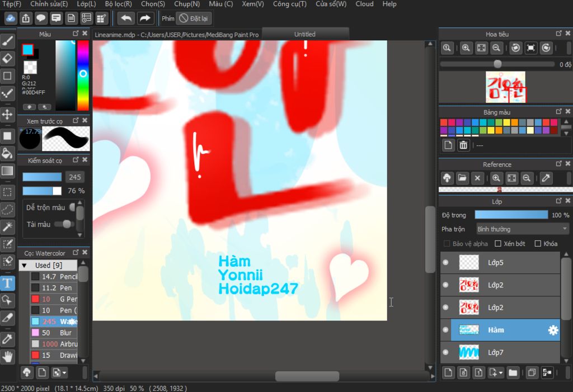The image size is (573, 392).
Task: Switch to the Lineanime.mdp tab
Action: pyautogui.click(x=177, y=35)
